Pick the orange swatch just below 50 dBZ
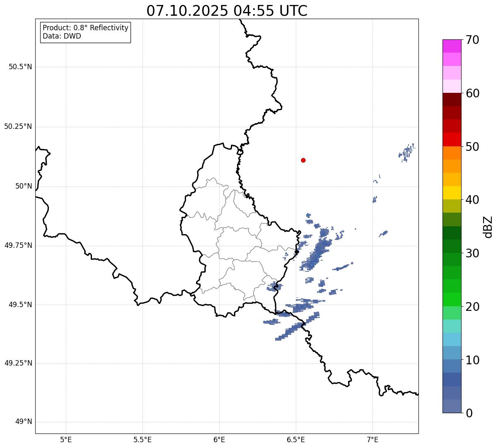Screen dimensions: 498x448 pyautogui.click(x=452, y=153)
